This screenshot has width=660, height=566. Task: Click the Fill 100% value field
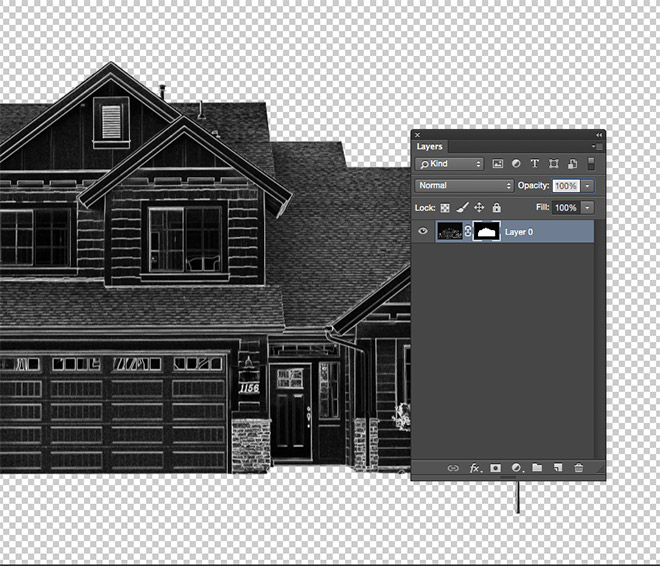[566, 207]
